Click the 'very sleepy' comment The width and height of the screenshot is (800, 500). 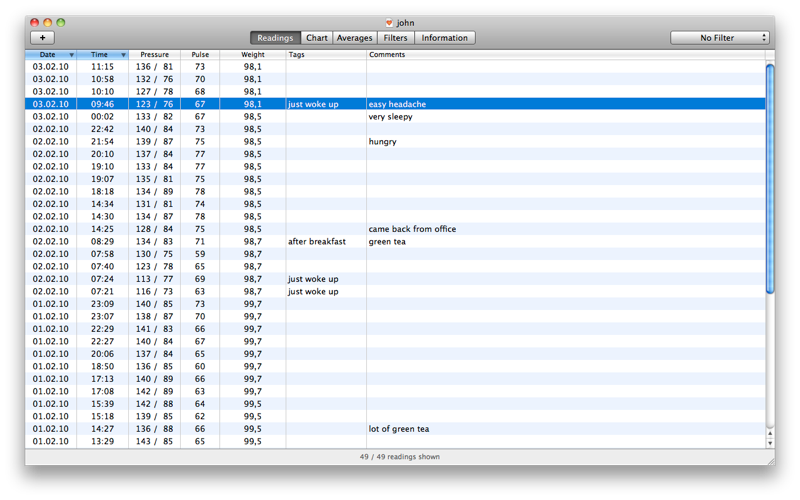[390, 117]
